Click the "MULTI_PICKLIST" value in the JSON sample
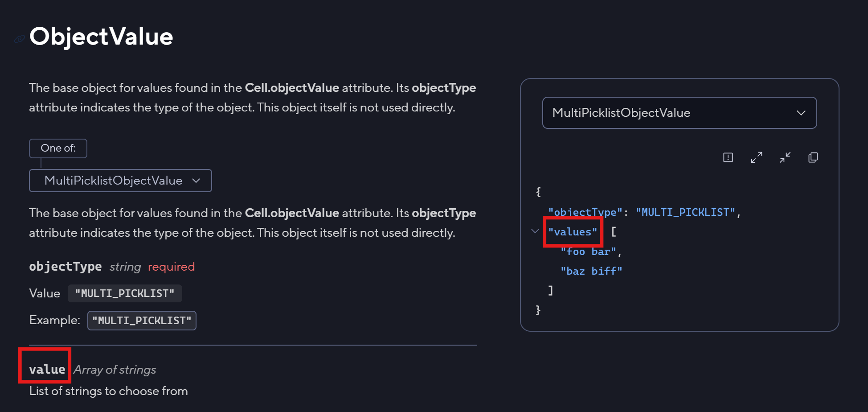868x412 pixels. [x=685, y=212]
